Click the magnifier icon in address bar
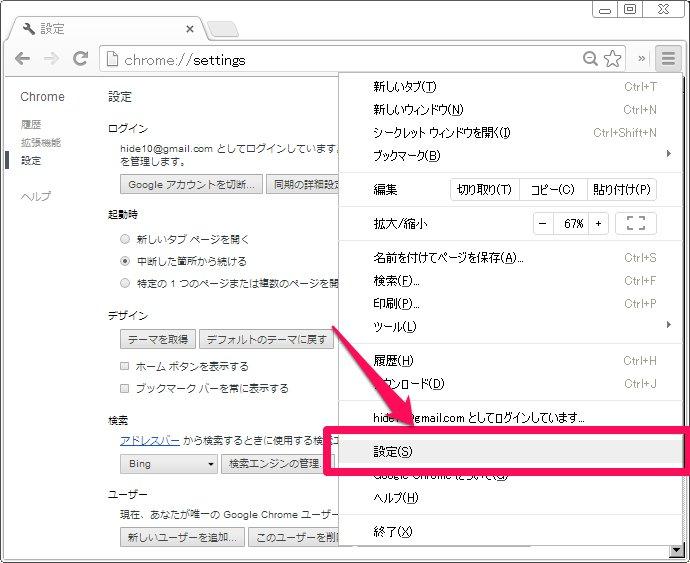 click(x=591, y=60)
